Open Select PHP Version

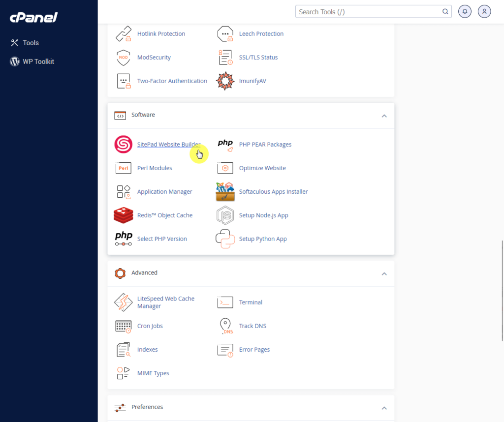[x=162, y=239]
